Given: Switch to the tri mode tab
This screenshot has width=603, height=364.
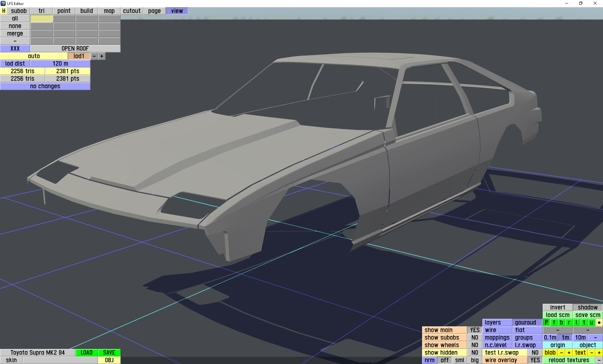Looking at the screenshot, I should (x=41, y=11).
